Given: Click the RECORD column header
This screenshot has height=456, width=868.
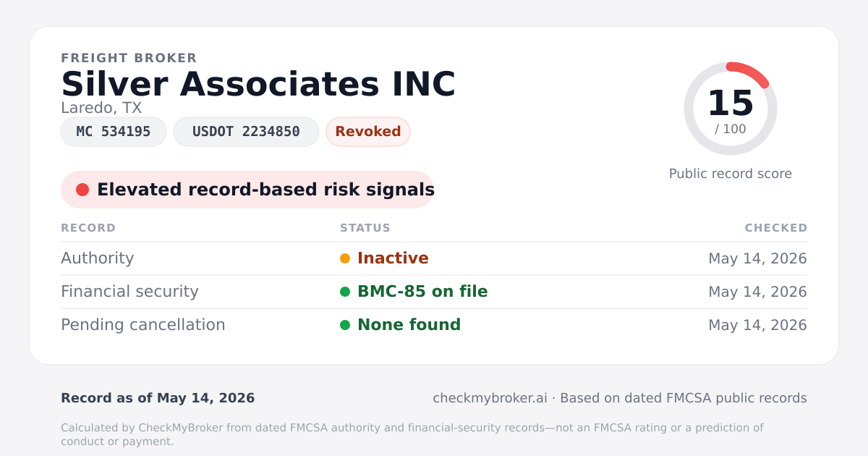Looking at the screenshot, I should coord(88,228).
